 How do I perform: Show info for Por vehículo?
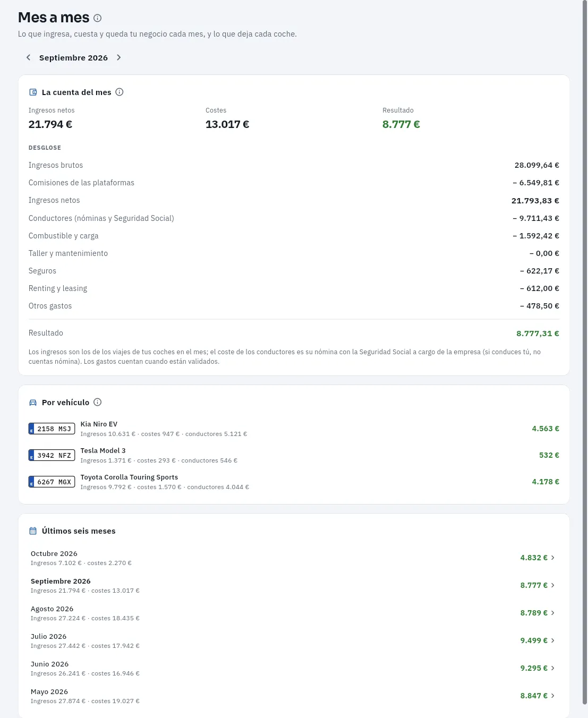coord(98,402)
